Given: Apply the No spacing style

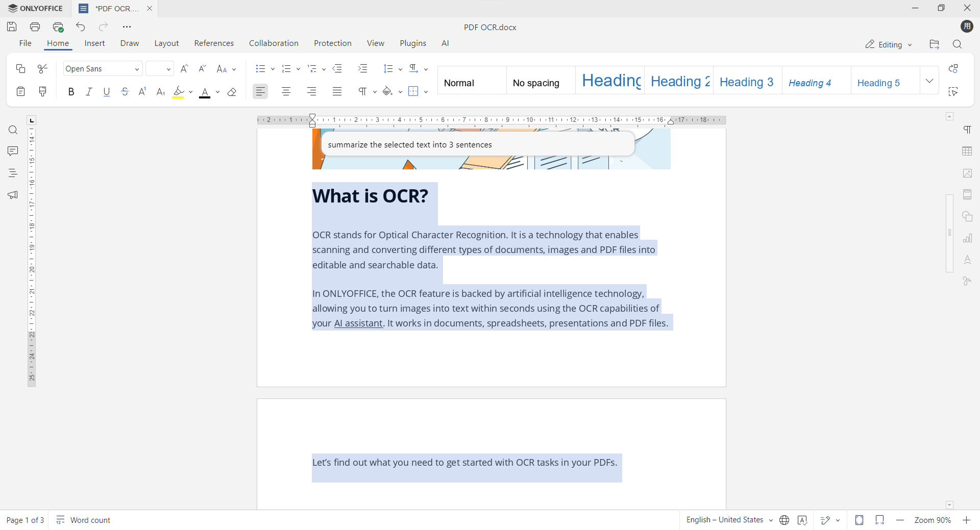Looking at the screenshot, I should pos(541,81).
